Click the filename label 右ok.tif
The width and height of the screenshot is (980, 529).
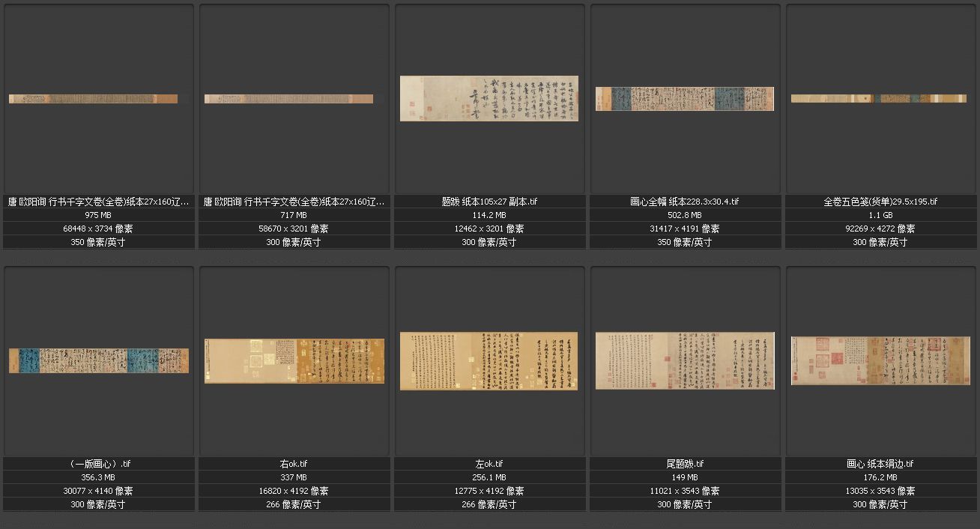tap(294, 464)
